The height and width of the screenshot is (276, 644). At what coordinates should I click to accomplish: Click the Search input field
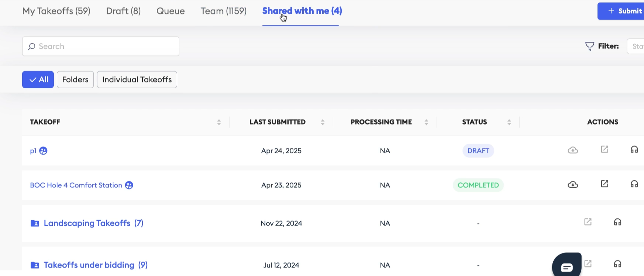[x=101, y=46]
